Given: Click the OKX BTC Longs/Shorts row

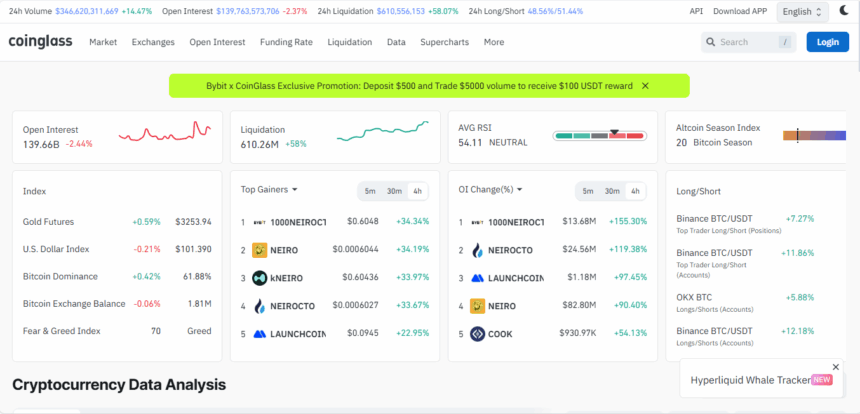Looking at the screenshot, I should 745,303.
